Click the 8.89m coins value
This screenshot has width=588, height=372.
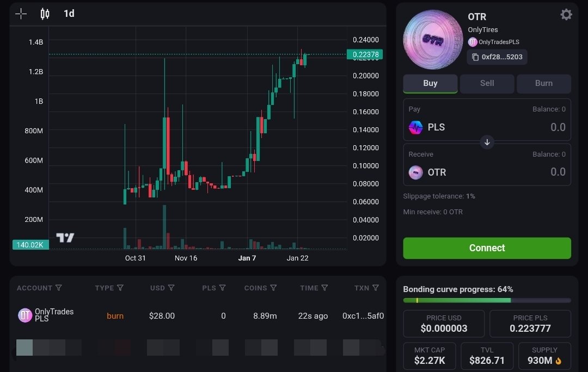tap(265, 316)
